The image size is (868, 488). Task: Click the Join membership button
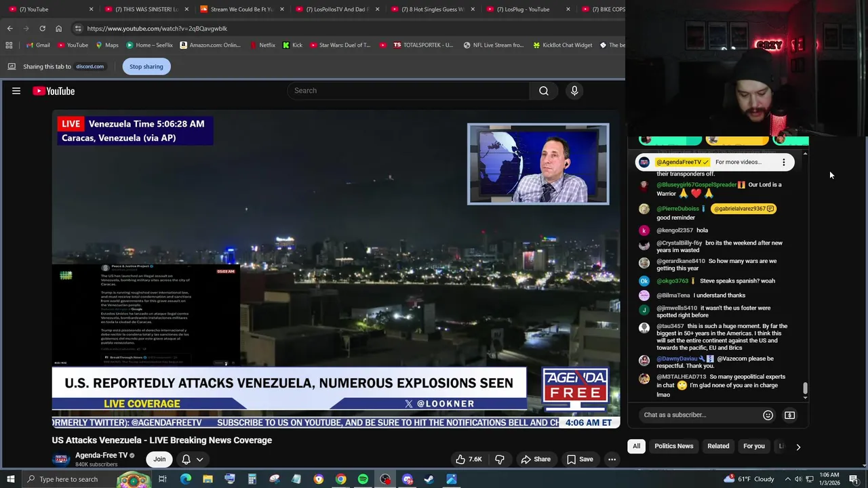[159, 460]
